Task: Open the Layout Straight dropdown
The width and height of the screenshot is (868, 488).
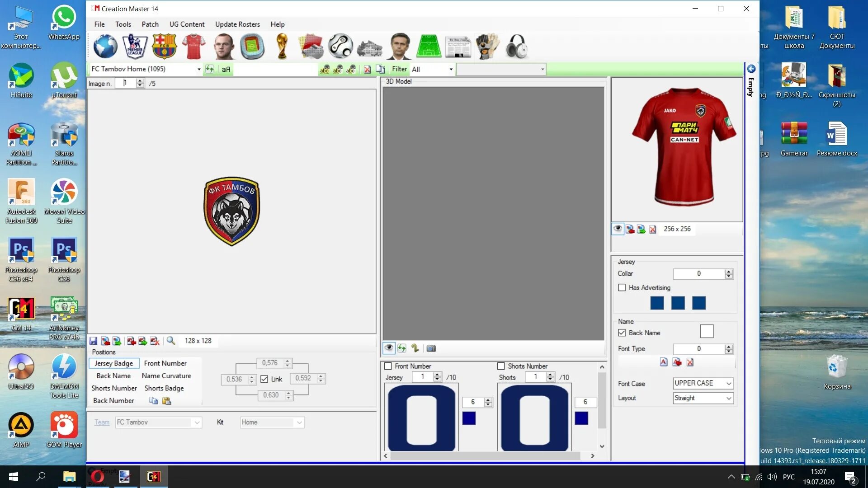Action: click(703, 398)
